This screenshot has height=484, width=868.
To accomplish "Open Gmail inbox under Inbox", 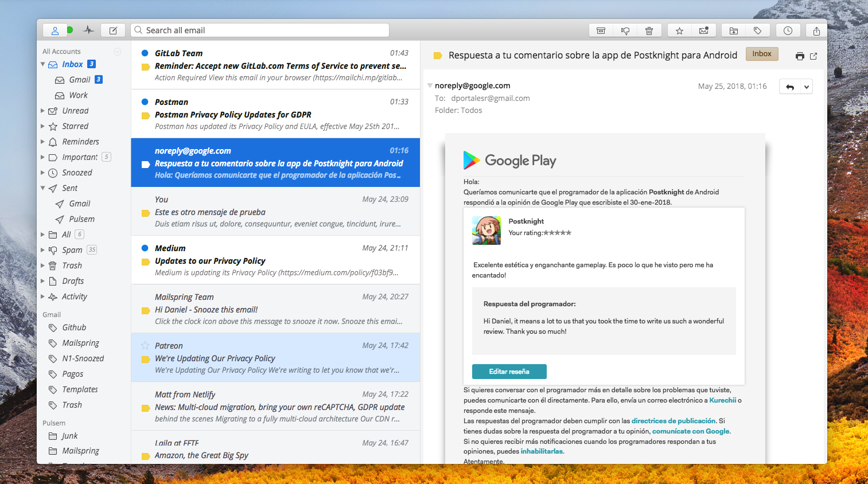I will point(80,80).
